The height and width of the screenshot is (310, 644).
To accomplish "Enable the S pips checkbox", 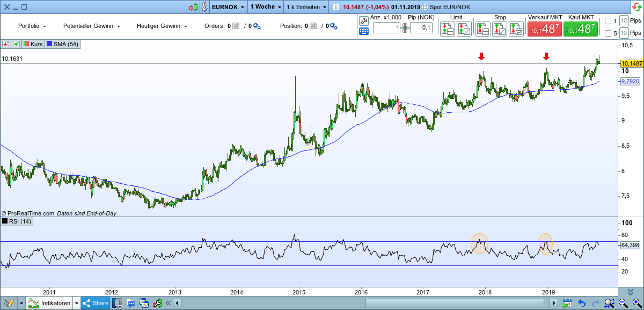I will 608,33.
